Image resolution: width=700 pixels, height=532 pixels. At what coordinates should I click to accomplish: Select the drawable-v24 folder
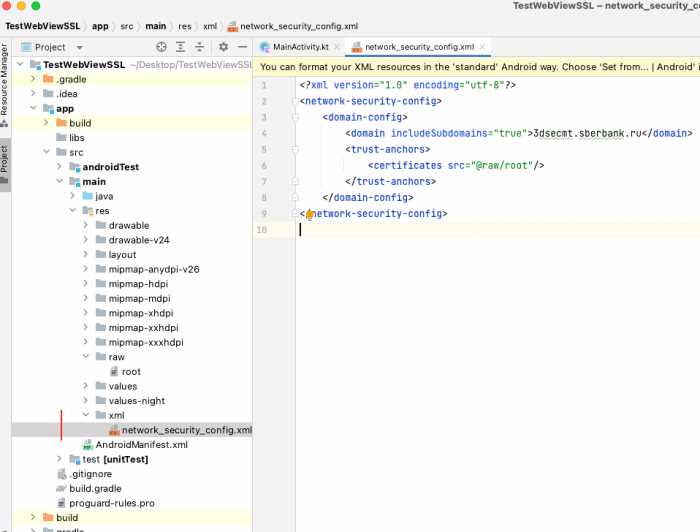[x=133, y=240]
